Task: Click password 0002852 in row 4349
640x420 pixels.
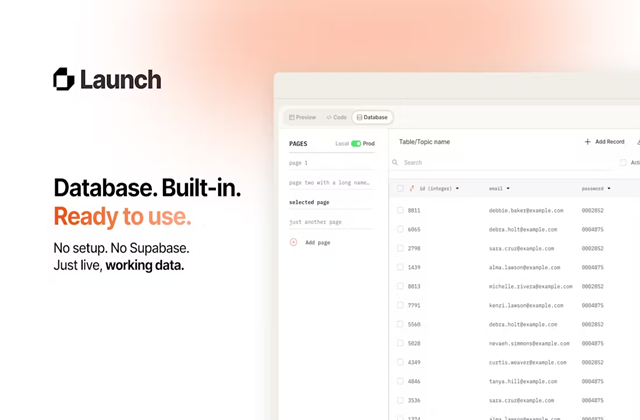Action: coord(593,362)
